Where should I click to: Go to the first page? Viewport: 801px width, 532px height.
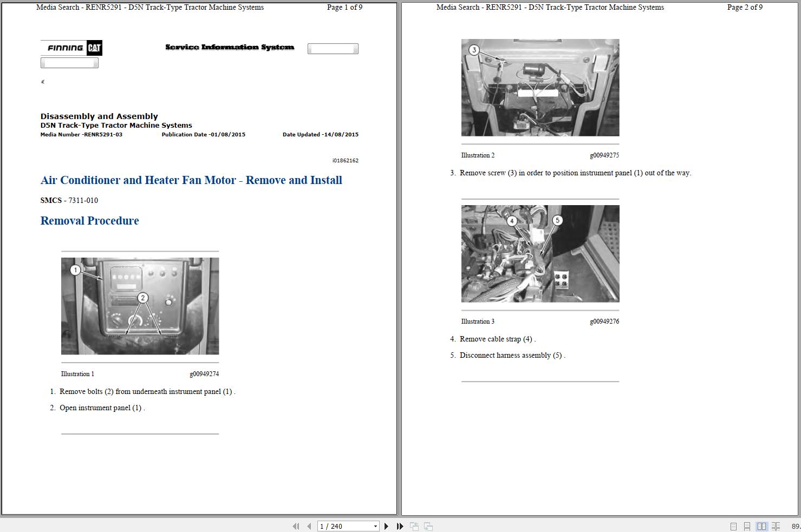pos(296,526)
